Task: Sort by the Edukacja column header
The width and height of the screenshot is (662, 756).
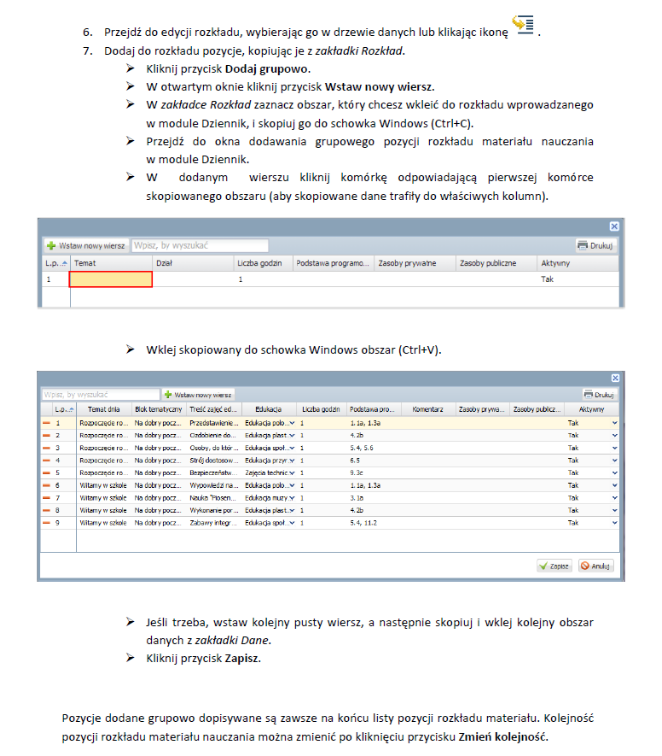Action: click(269, 409)
